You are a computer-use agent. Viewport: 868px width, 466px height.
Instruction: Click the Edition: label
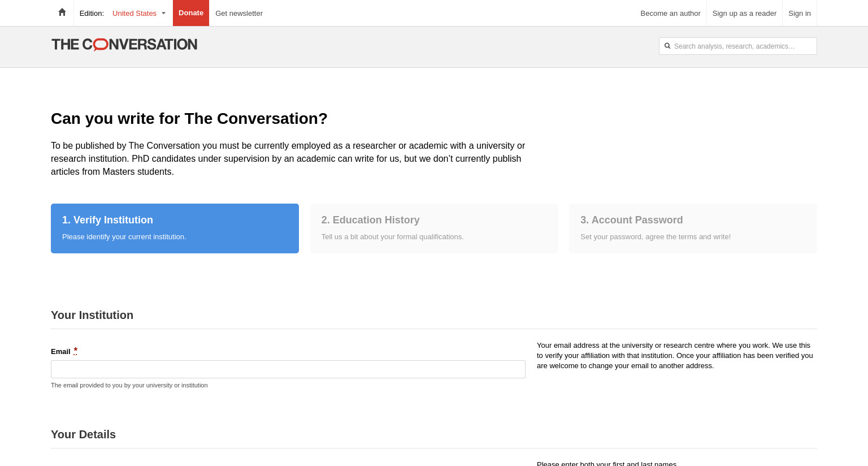tap(92, 13)
